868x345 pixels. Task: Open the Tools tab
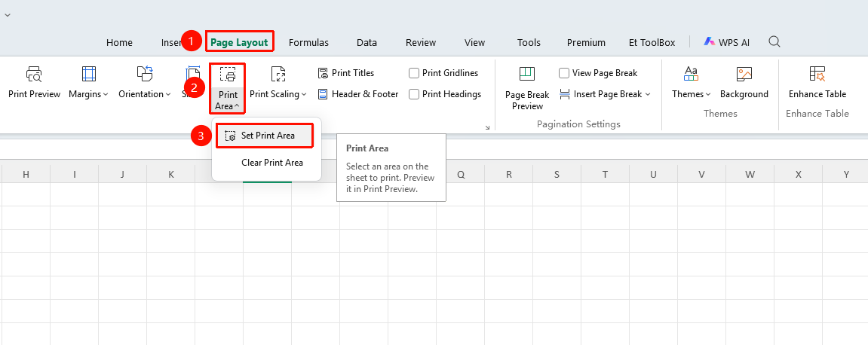[529, 43]
